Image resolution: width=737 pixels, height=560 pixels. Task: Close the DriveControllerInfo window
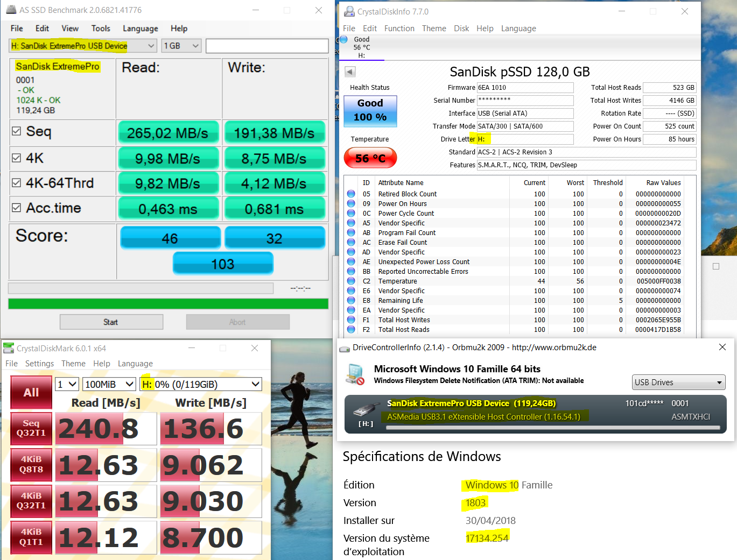pos(722,348)
